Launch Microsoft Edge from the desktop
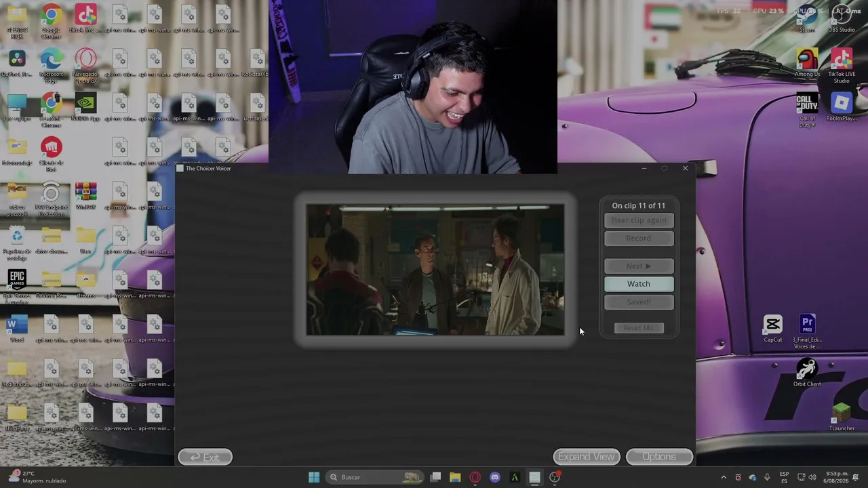The width and height of the screenshot is (868, 488). point(51,66)
